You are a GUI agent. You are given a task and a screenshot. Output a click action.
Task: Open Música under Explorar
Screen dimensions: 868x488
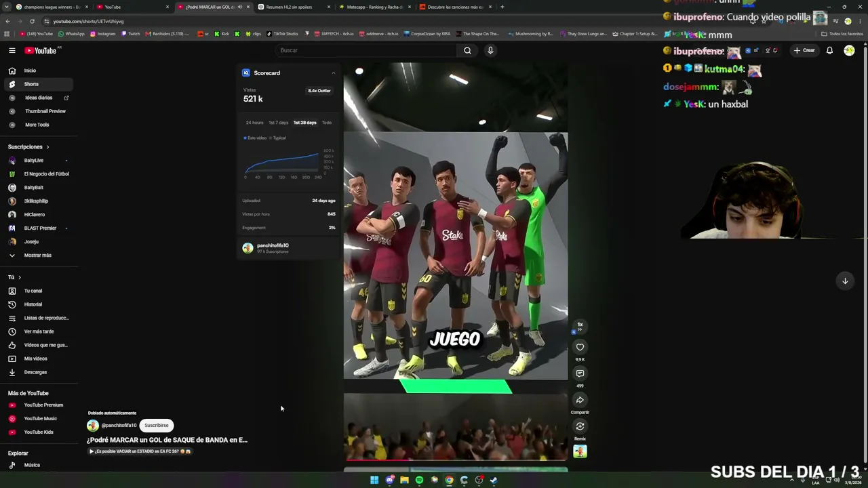[x=38, y=465]
